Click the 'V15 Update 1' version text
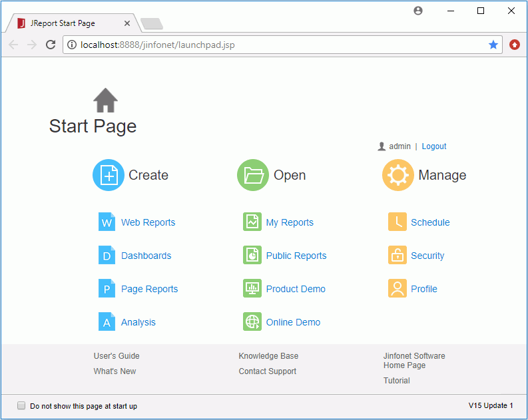Screen dimensions: 528x420 click(491, 405)
